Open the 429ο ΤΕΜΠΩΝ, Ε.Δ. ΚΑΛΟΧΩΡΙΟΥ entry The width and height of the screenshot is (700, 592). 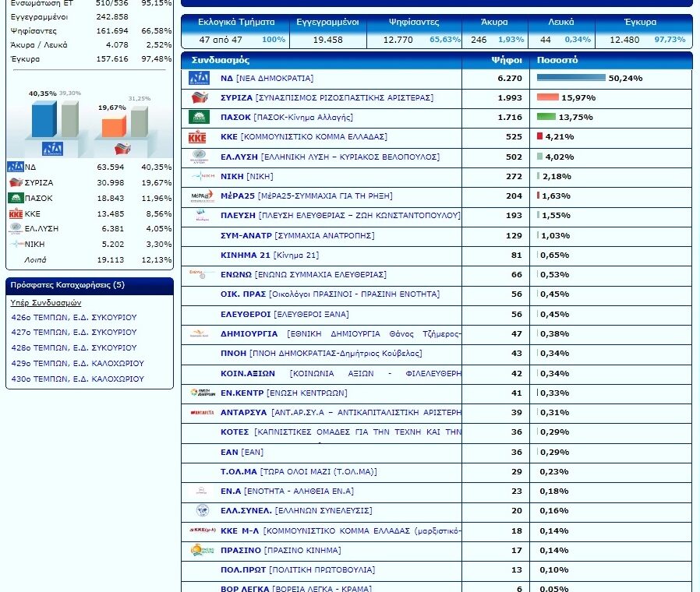(x=78, y=363)
